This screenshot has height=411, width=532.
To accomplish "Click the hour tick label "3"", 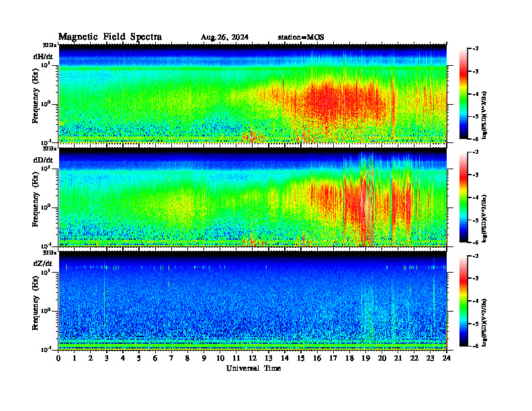I will coord(107,358).
